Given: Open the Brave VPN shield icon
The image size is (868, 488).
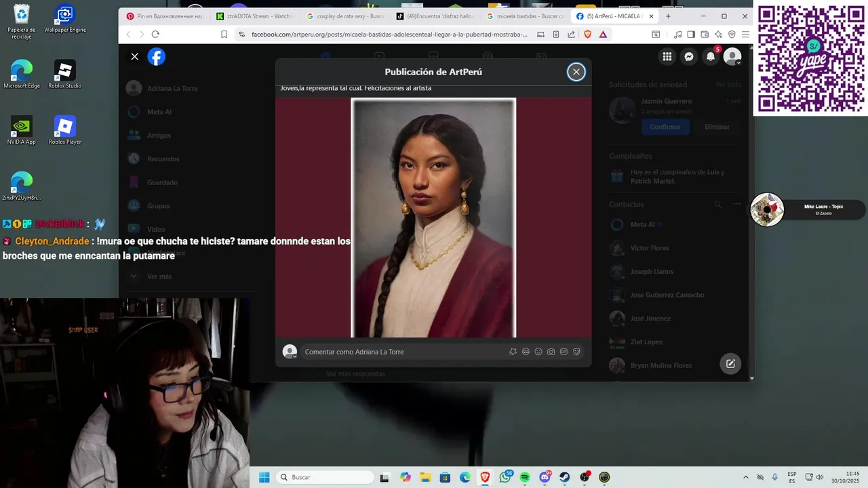Looking at the screenshot, I should click(732, 35).
